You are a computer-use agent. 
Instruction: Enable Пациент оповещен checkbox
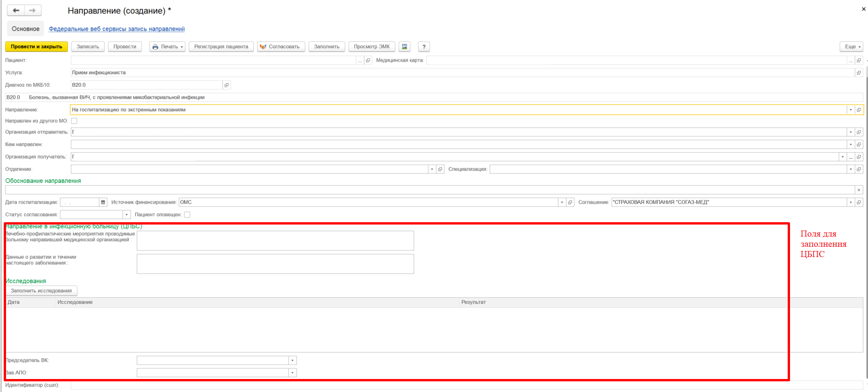point(187,215)
